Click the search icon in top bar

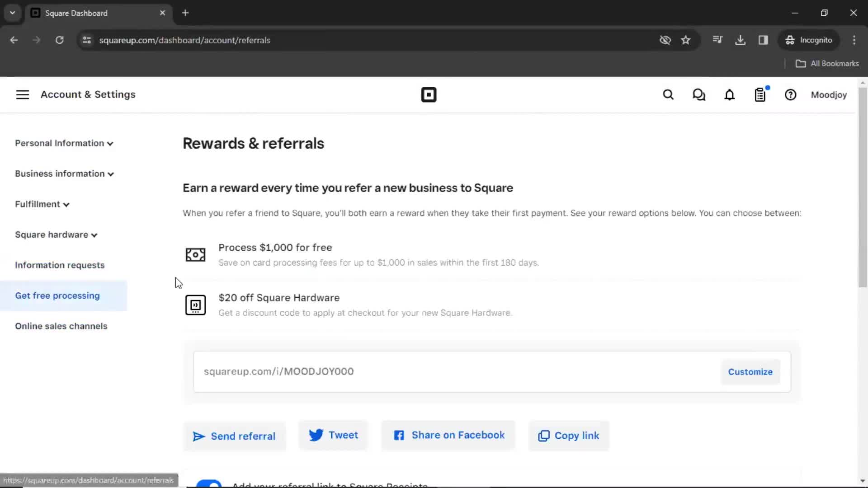pos(668,95)
